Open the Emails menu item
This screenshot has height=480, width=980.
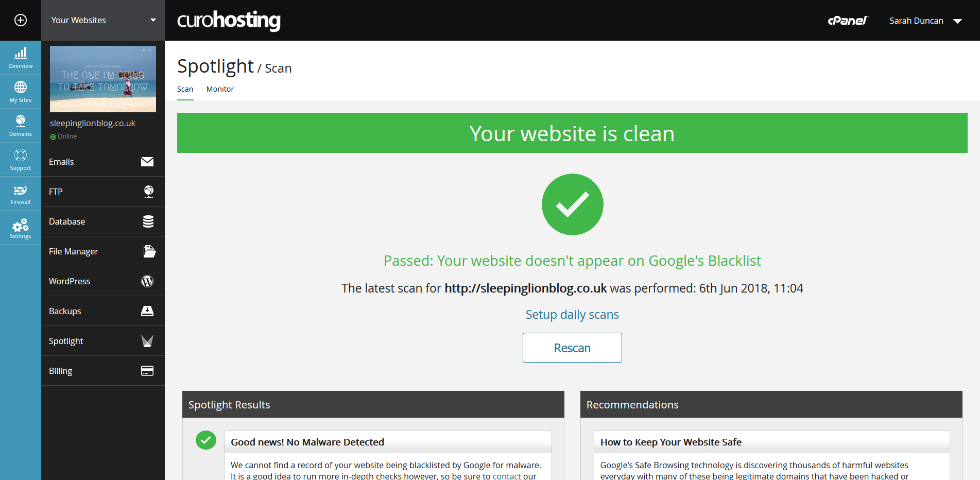tap(103, 162)
